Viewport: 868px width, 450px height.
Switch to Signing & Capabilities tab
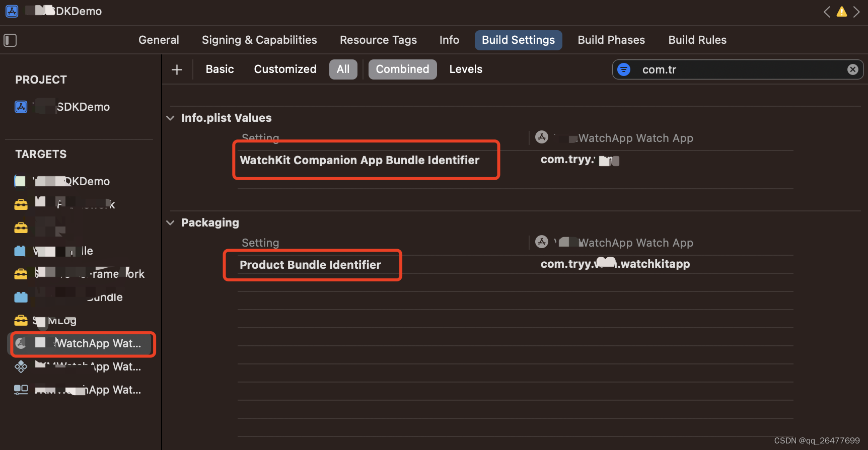click(259, 40)
